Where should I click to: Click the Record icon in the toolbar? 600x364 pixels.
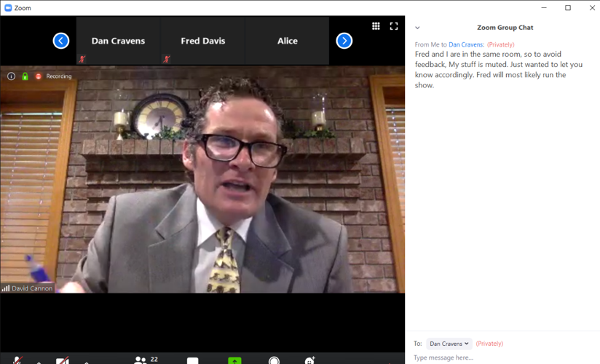[x=274, y=360]
